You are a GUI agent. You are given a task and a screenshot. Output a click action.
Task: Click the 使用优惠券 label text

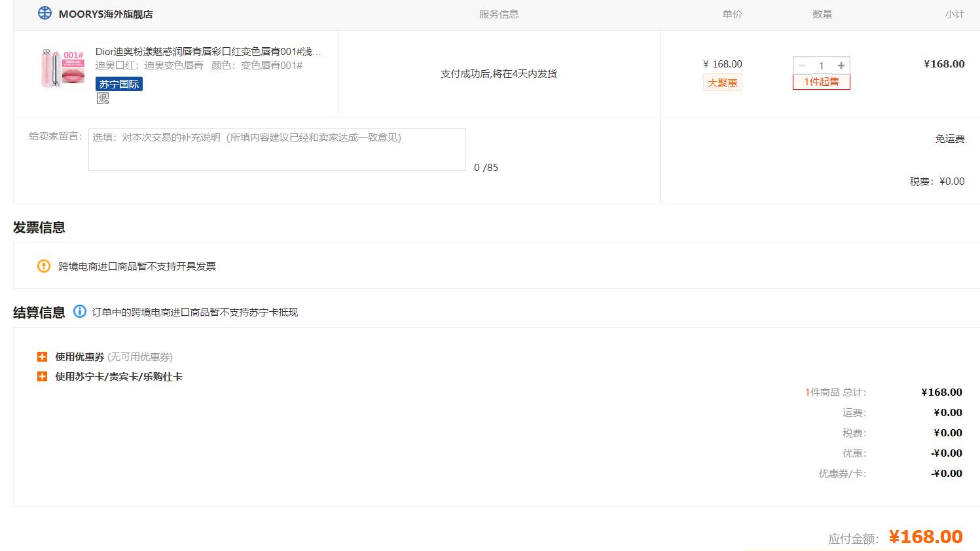[80, 357]
